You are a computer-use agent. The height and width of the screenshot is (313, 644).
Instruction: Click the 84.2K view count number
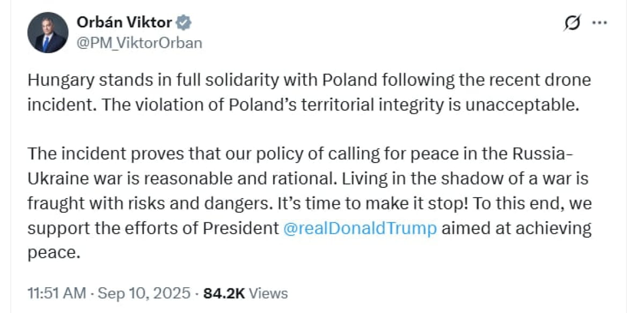[x=224, y=293]
